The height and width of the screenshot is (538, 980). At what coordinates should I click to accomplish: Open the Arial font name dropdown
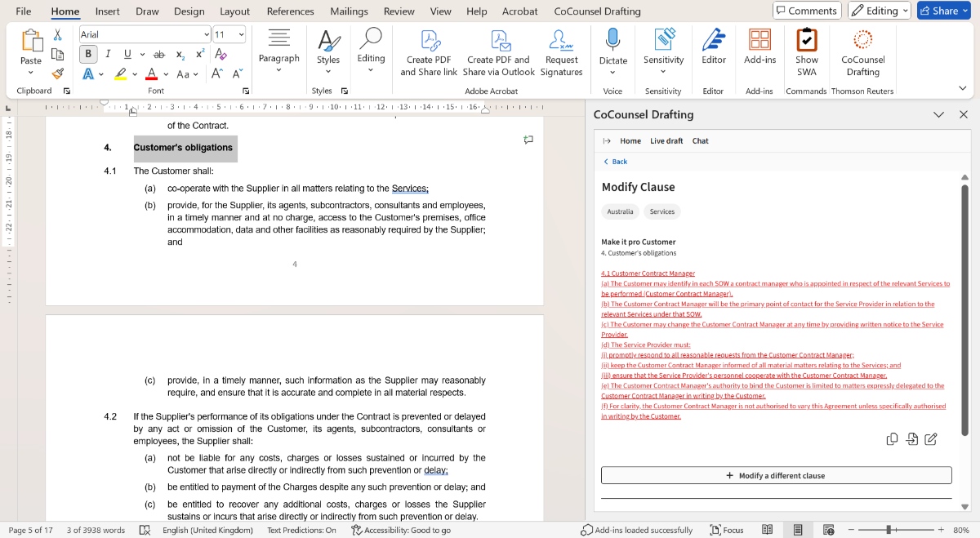click(x=206, y=33)
